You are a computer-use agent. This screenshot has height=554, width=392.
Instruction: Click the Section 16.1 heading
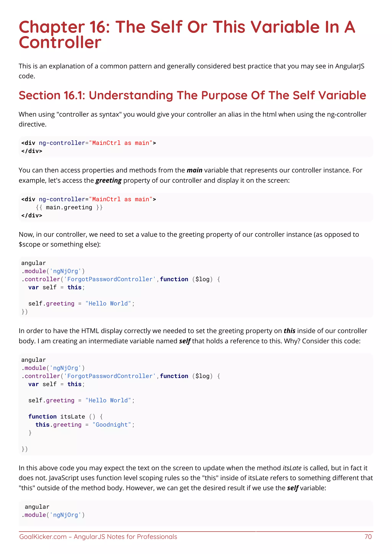(192, 95)
